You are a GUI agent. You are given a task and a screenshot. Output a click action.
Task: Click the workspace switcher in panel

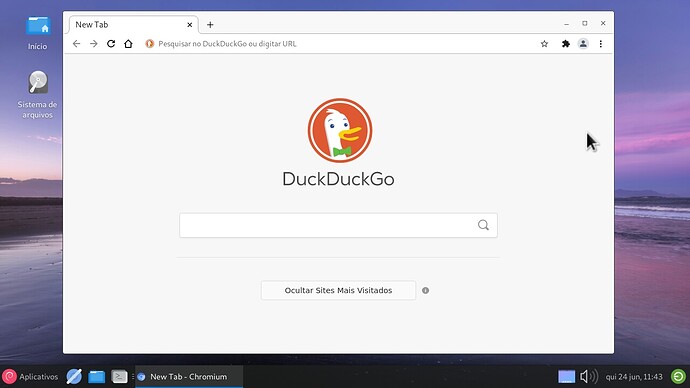click(x=566, y=377)
